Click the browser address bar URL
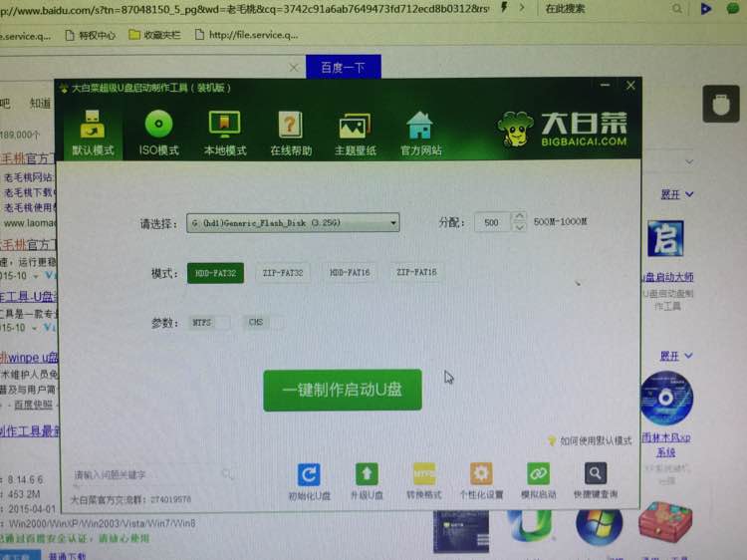The height and width of the screenshot is (560, 747). 244,9
